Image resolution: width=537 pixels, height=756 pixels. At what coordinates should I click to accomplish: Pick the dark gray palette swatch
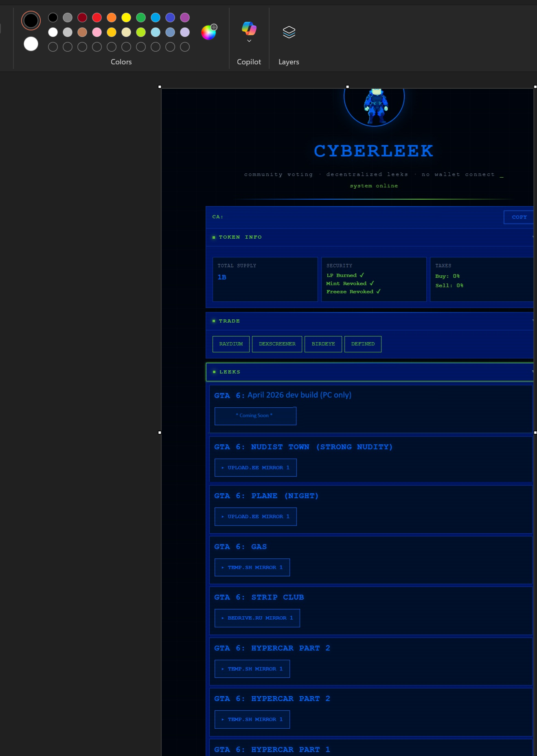click(68, 18)
